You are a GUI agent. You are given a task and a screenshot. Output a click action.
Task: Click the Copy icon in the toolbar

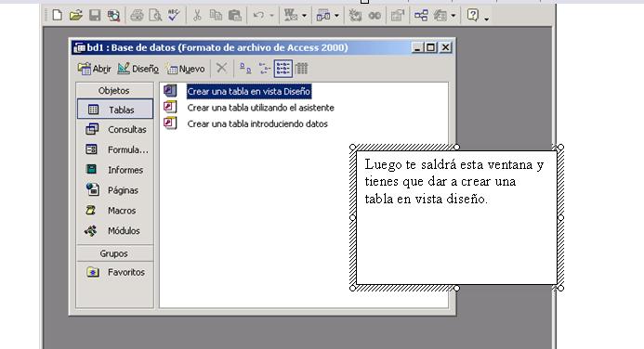pos(216,16)
